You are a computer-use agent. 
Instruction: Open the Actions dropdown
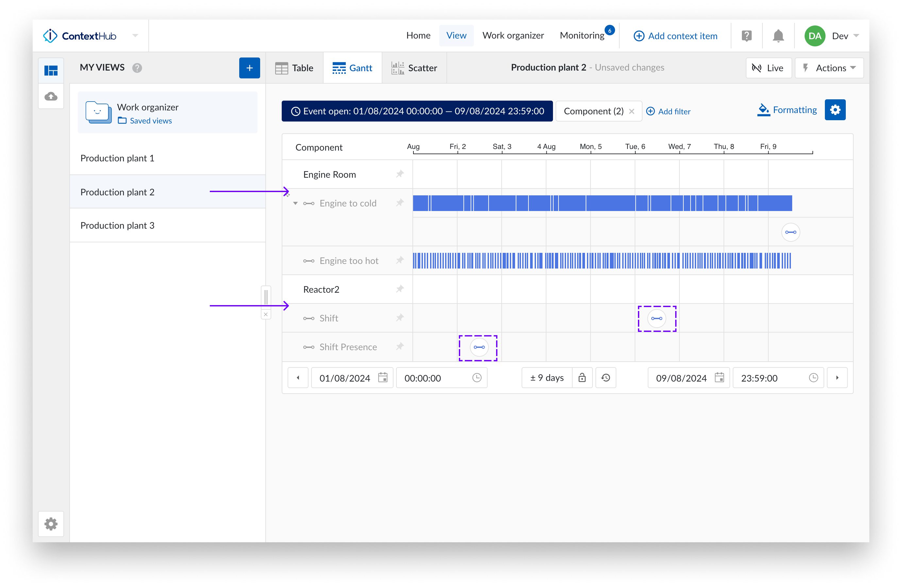(x=829, y=68)
